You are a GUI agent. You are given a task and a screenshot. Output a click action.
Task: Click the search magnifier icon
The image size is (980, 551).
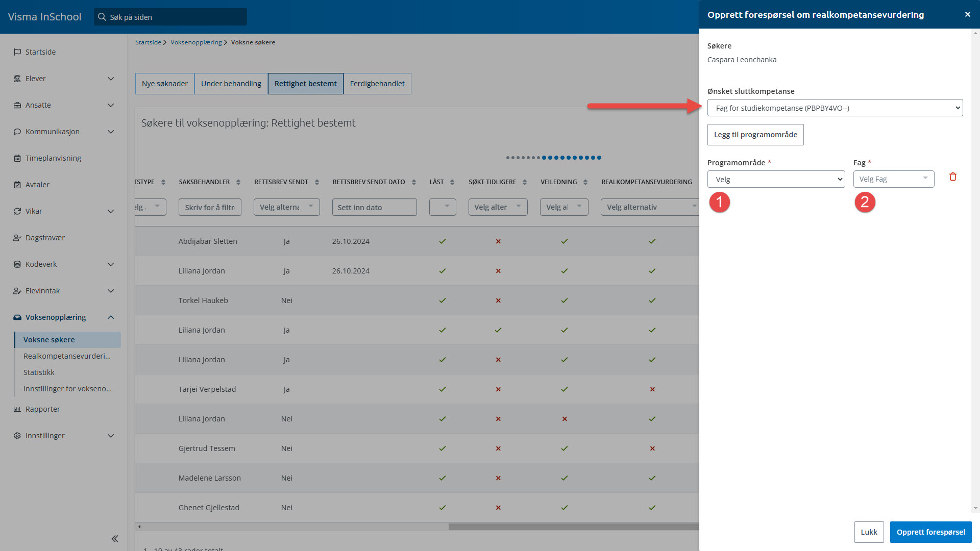[x=102, y=17]
